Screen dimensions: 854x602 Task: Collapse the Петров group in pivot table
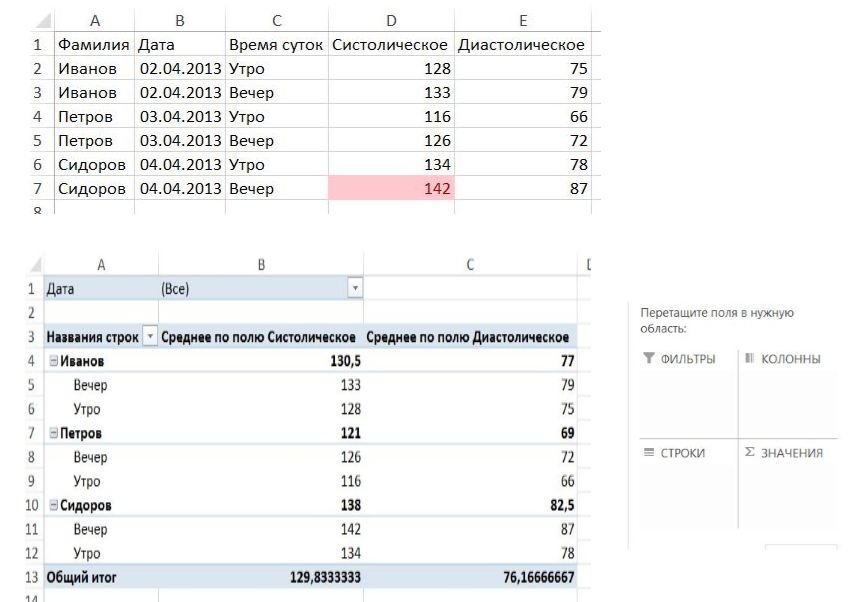[x=52, y=434]
